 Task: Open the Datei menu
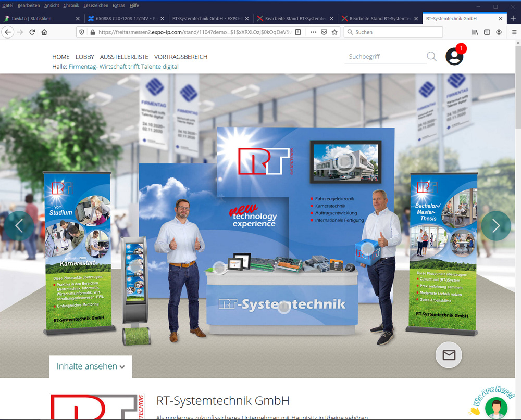point(8,5)
